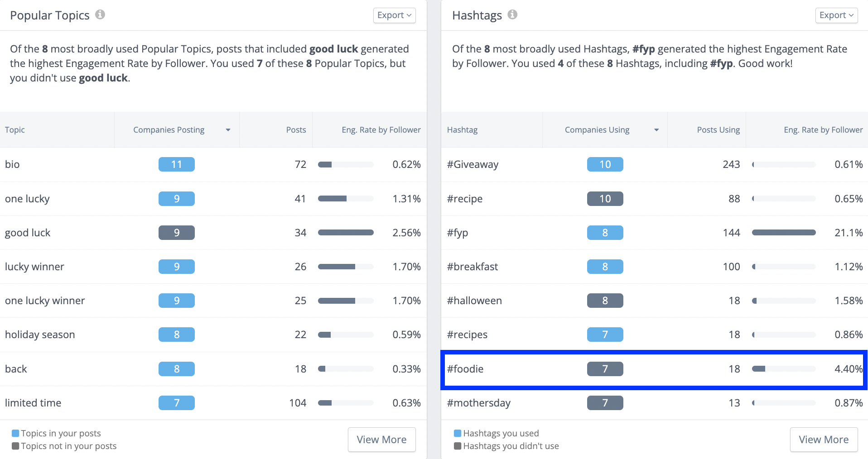868x459 pixels.
Task: Click the Popular Topics info icon
Action: click(x=101, y=14)
